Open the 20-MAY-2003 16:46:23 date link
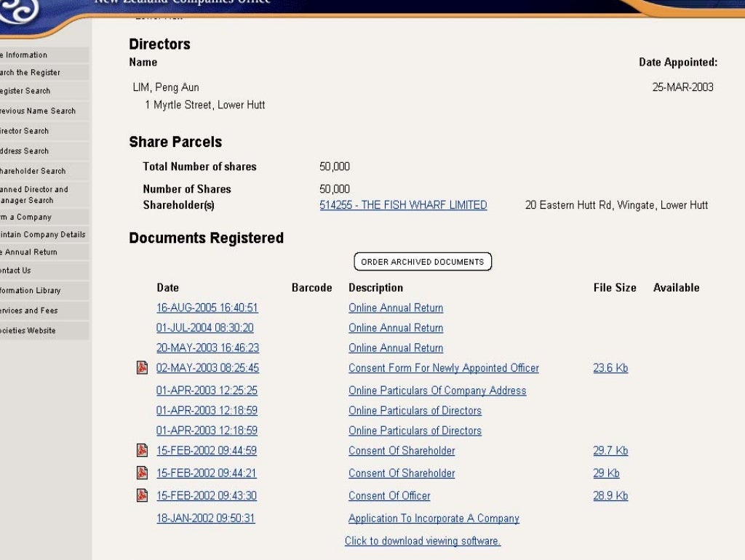 (207, 348)
